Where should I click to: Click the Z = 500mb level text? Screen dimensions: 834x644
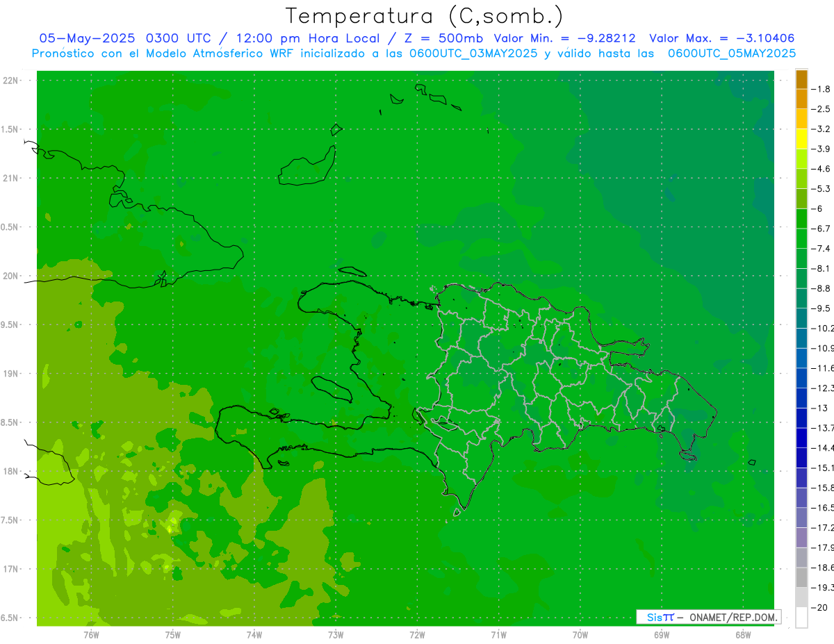pyautogui.click(x=440, y=38)
